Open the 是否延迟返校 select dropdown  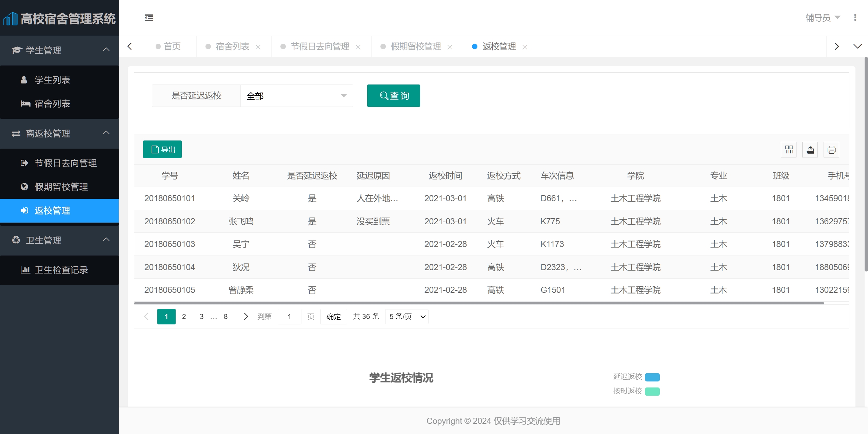297,96
